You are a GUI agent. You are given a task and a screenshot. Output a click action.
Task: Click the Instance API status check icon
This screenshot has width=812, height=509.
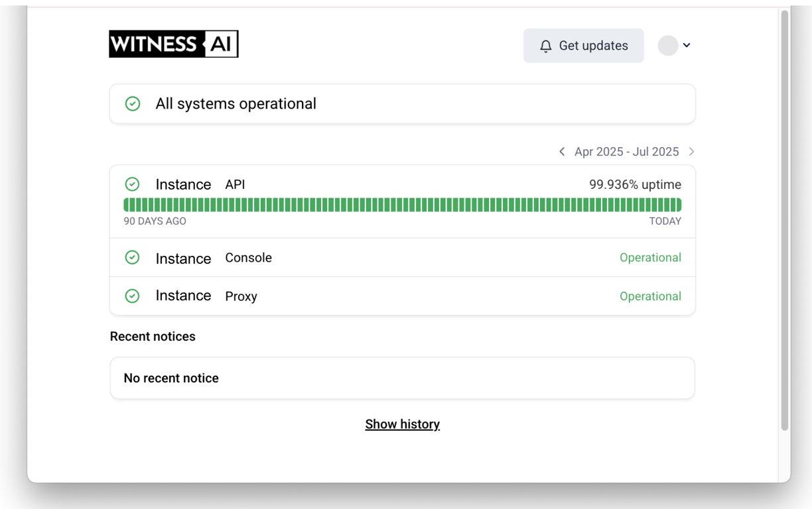tap(132, 184)
